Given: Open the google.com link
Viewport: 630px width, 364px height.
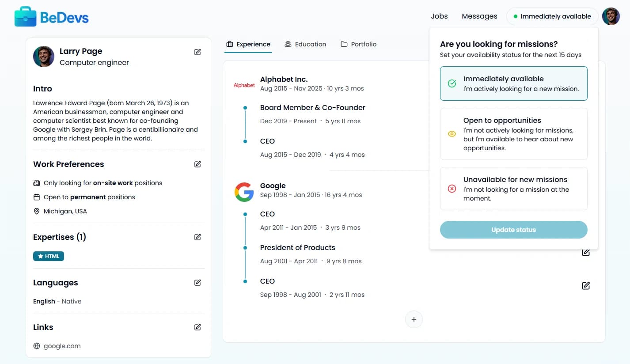Looking at the screenshot, I should 63,346.
